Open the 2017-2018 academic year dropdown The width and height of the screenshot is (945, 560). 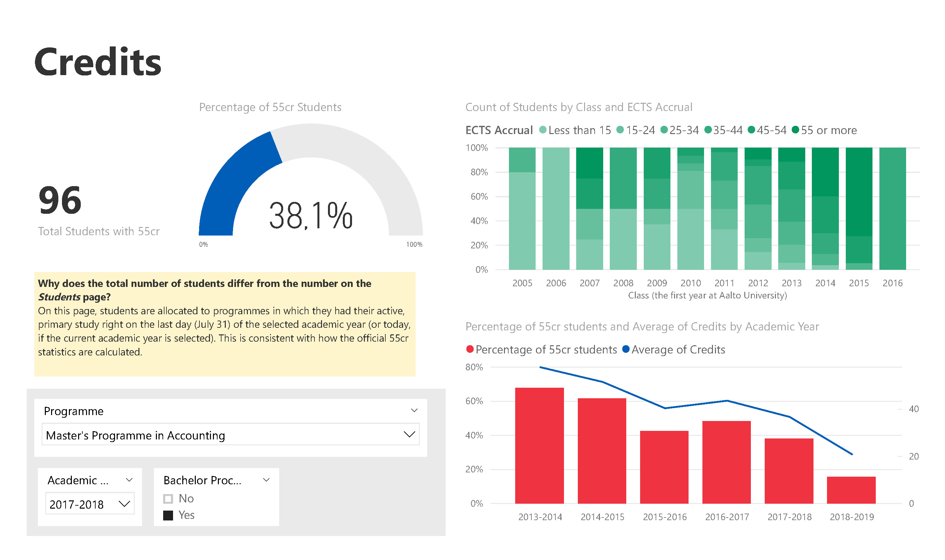(x=124, y=504)
